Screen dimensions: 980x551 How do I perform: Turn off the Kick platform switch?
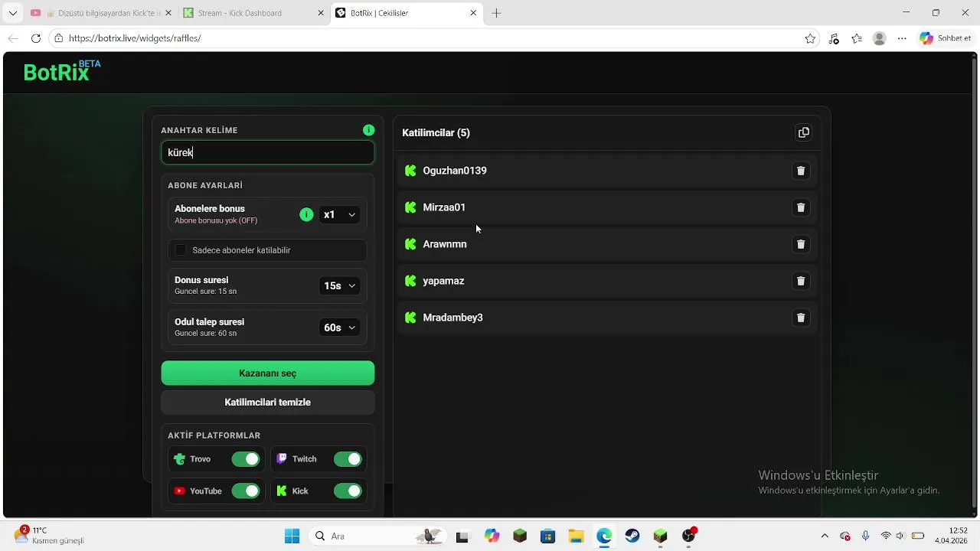coord(348,491)
